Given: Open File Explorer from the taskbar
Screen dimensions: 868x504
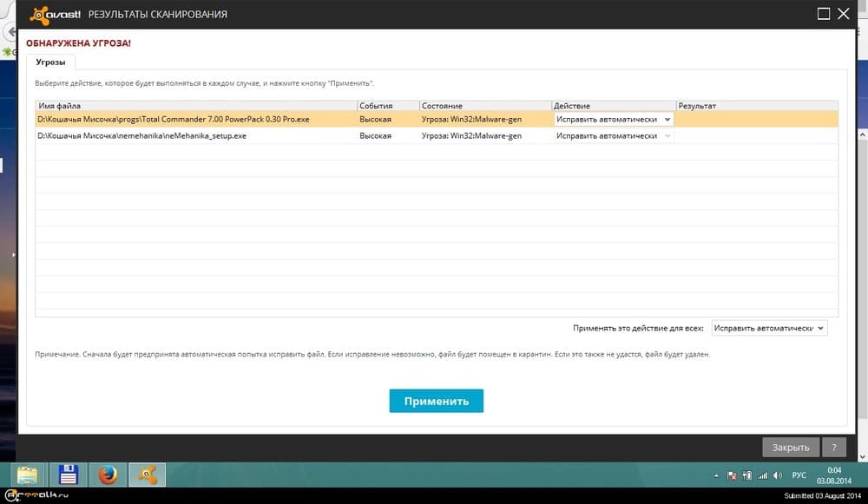Looking at the screenshot, I should click(28, 475).
